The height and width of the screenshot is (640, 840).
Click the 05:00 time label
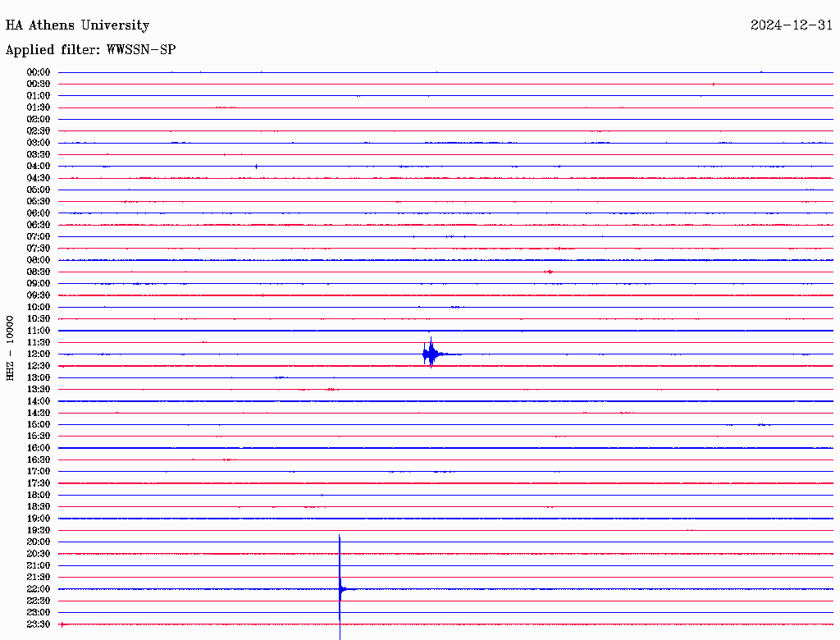pyautogui.click(x=39, y=190)
